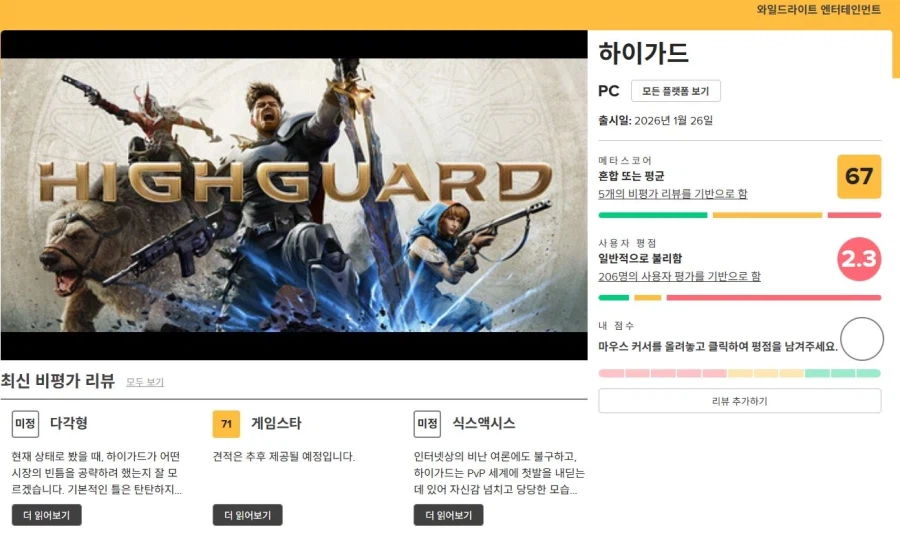Open the 게임스타 publication name
Viewport: 900px width, 539px height.
click(x=276, y=424)
